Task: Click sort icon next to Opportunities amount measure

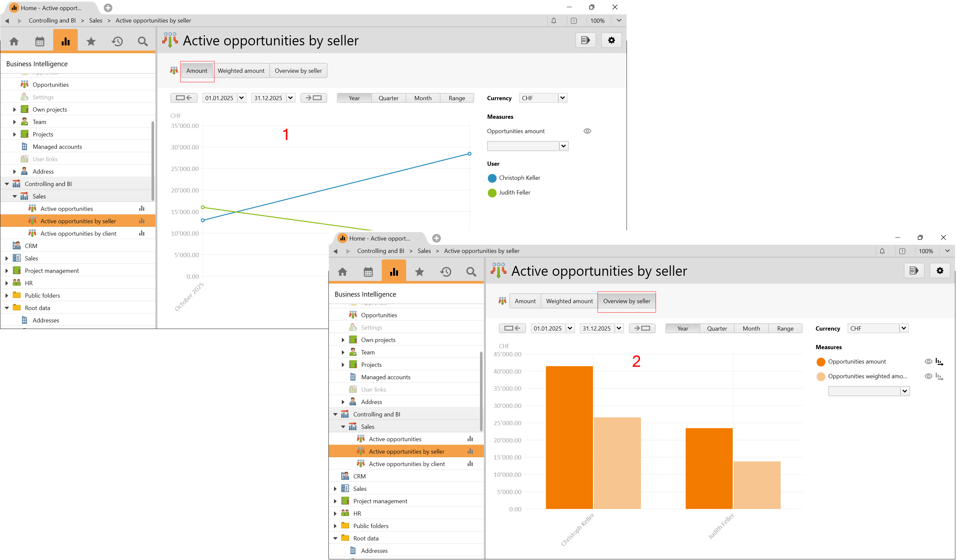Action: (939, 362)
